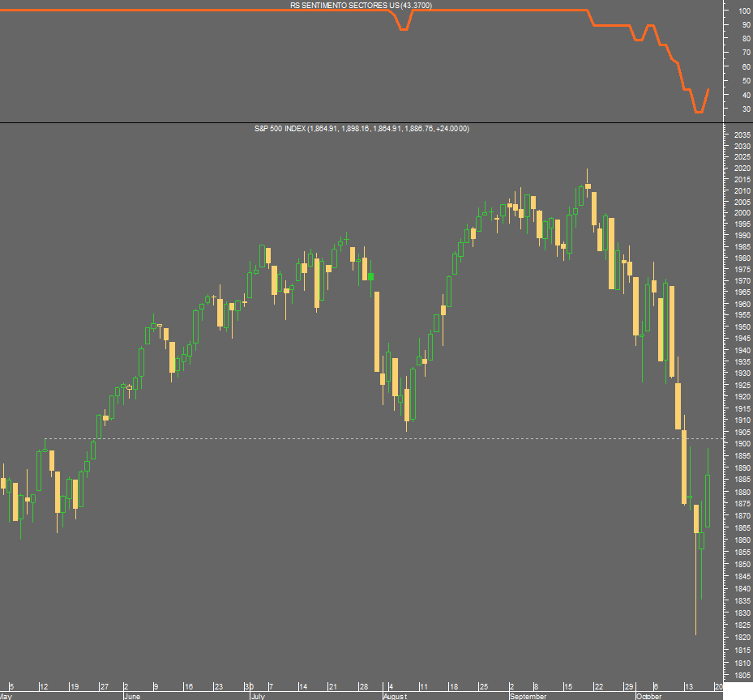Click the 25 date label in August
Image resolution: width=753 pixels, height=700 pixels.
click(x=484, y=686)
